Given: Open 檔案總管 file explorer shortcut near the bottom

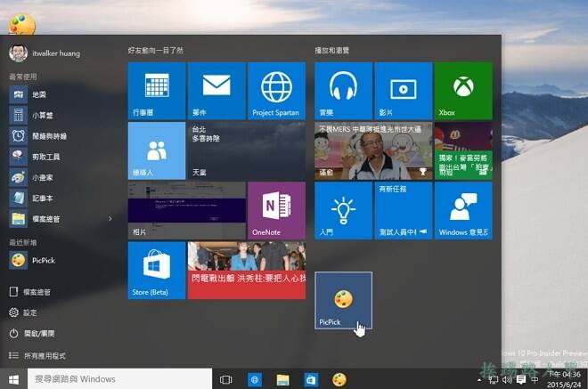Looking at the screenshot, I should (30, 292).
